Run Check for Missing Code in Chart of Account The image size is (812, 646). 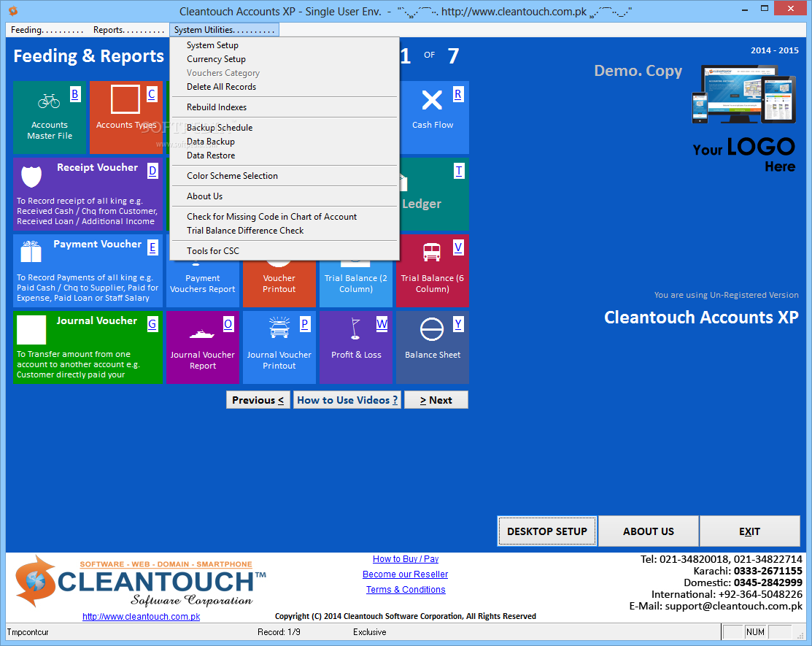coord(285,217)
